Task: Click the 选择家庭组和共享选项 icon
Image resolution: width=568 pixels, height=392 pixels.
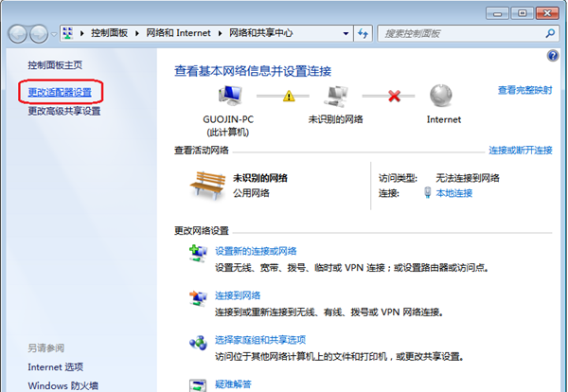Action: 198,343
